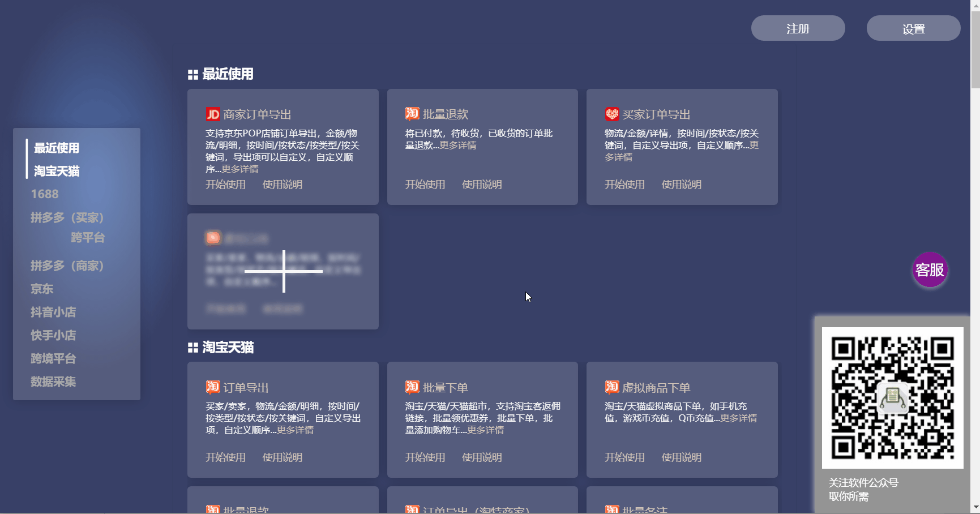Click Pinduoduo heart icon on 买家订单导出 card
Image resolution: width=980 pixels, height=514 pixels.
pos(612,114)
